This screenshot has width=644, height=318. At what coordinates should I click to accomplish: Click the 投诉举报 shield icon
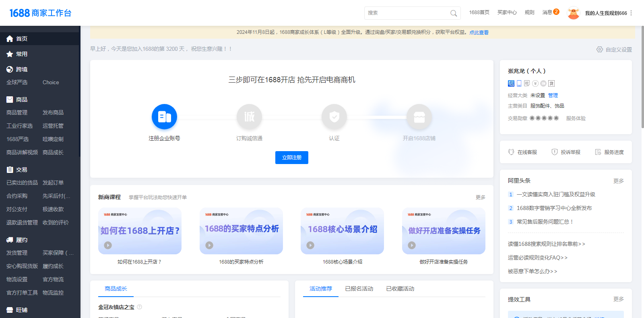555,152
